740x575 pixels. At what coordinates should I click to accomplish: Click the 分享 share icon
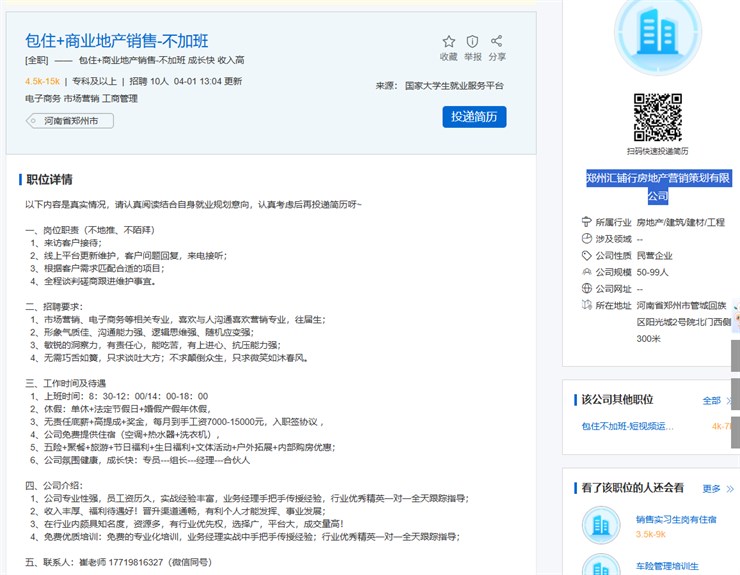click(x=497, y=42)
